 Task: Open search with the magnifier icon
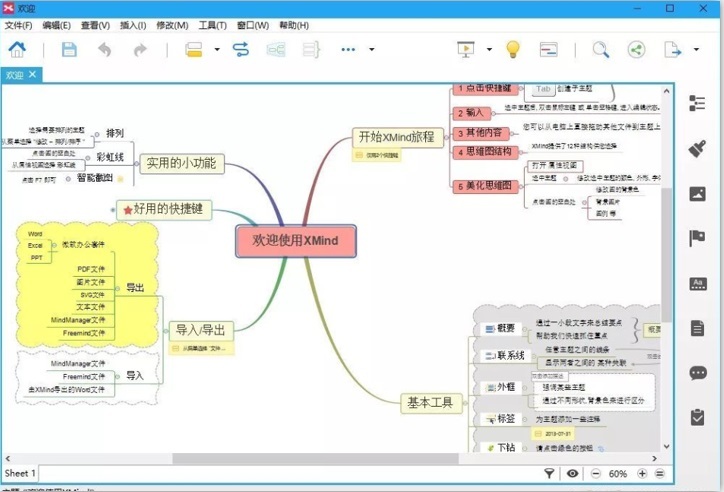(601, 49)
